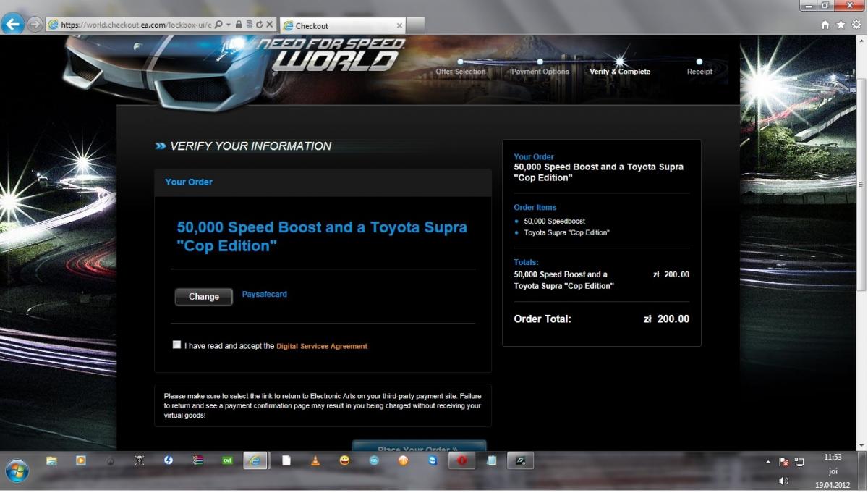Screen dimensions: 868x493
Task: Click the Change payment method button
Action: tap(204, 297)
